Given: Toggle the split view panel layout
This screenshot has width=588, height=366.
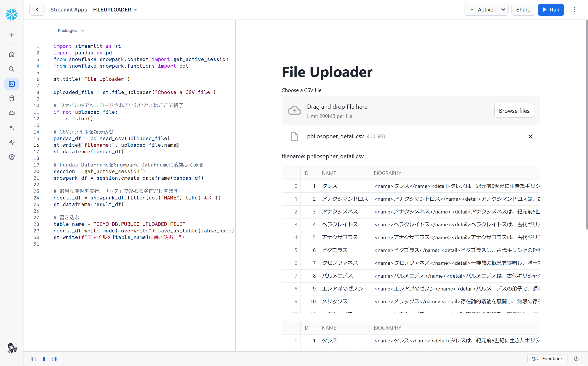Looking at the screenshot, I should click(x=44, y=359).
